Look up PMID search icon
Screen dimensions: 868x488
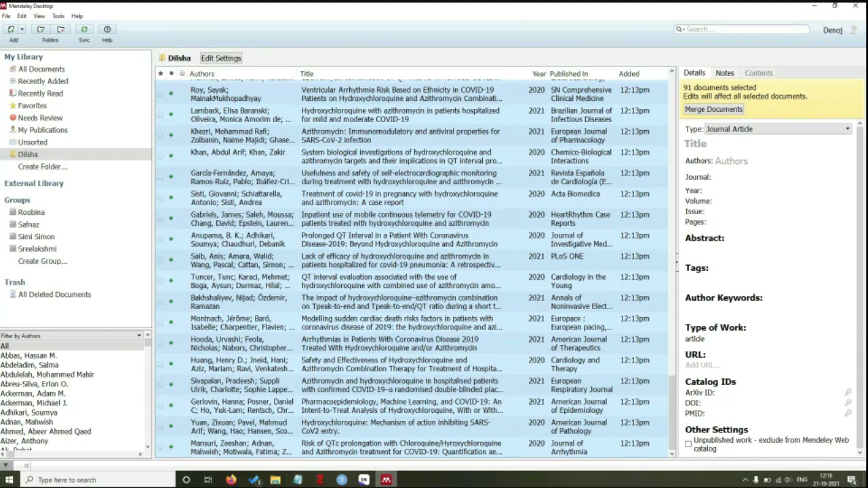click(x=848, y=413)
